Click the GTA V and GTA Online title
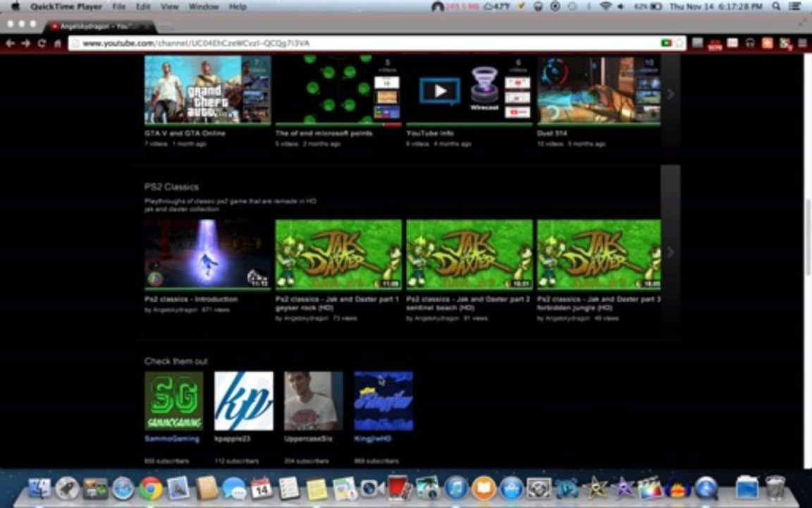The width and height of the screenshot is (812, 508). coord(185,133)
